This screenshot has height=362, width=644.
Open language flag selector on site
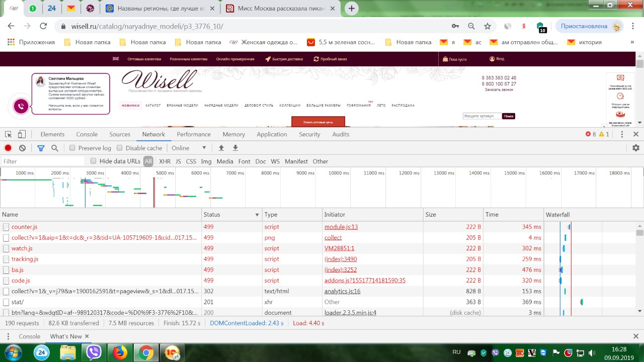(x=116, y=59)
